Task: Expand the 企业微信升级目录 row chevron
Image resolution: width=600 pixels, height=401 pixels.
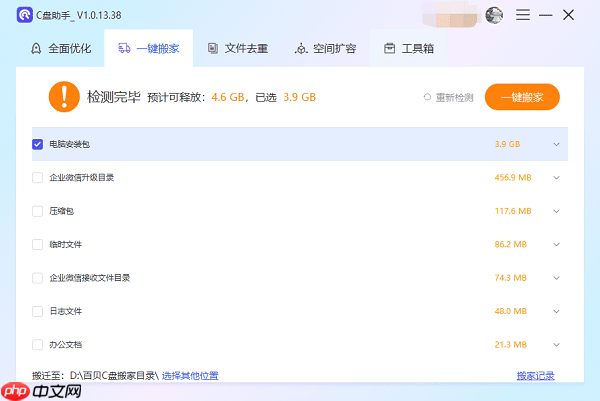Action: pyautogui.click(x=556, y=178)
